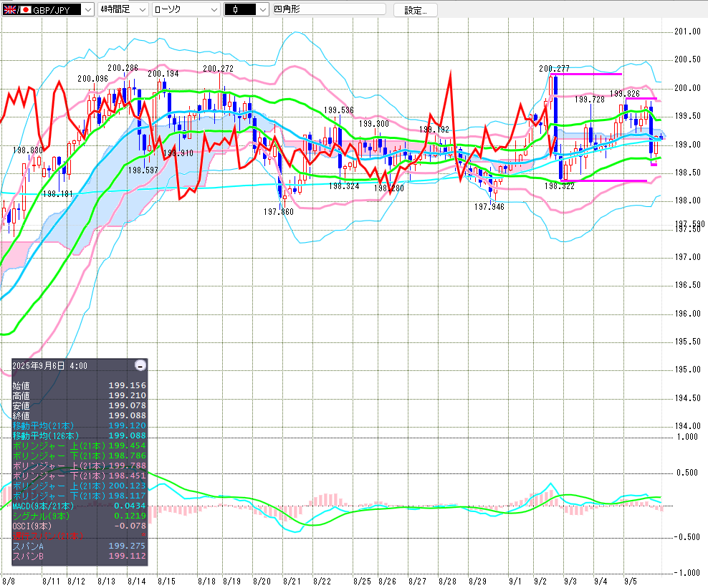Click the Bollinger lower value 198.786
The image size is (708, 588).
point(128,456)
